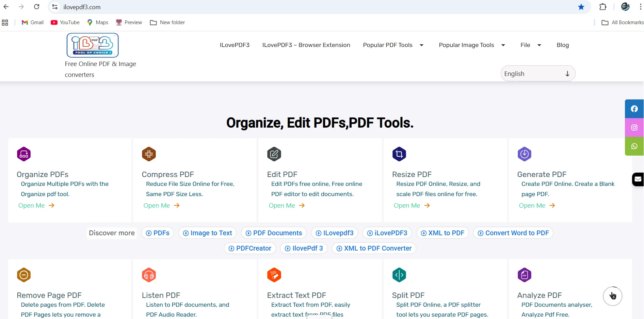644x319 pixels.
Task: Click the Convert Word to PDF tag
Action: point(513,233)
